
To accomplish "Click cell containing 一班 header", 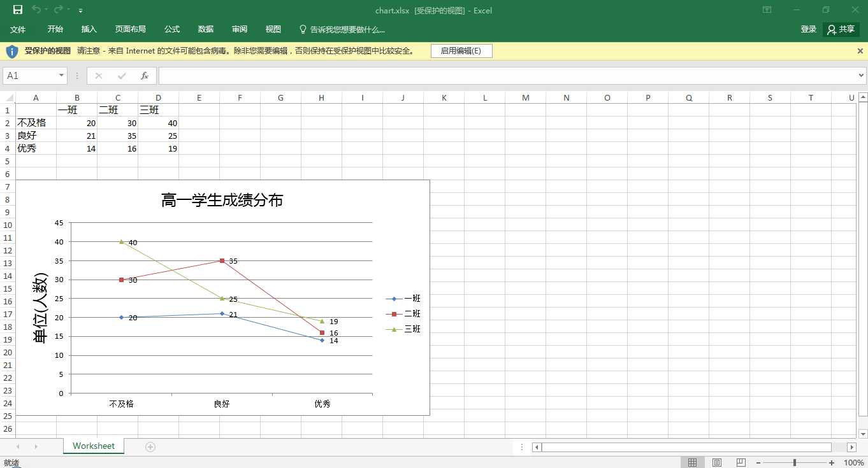I will pyautogui.click(x=77, y=110).
